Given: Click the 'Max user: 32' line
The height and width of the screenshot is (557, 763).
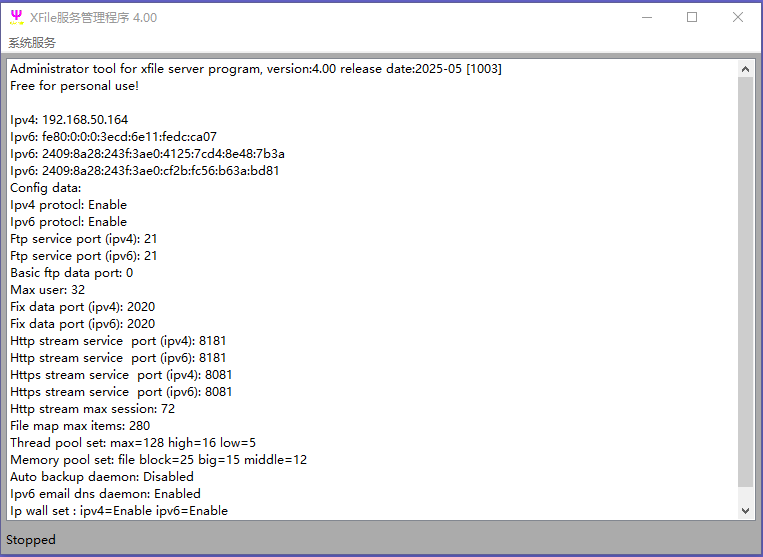Looking at the screenshot, I should (x=47, y=290).
